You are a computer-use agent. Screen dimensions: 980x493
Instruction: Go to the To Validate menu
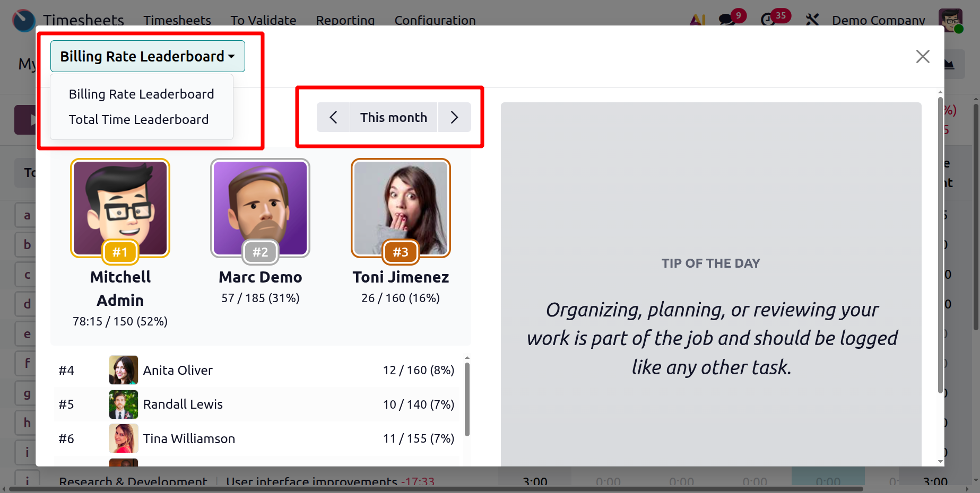tap(263, 20)
